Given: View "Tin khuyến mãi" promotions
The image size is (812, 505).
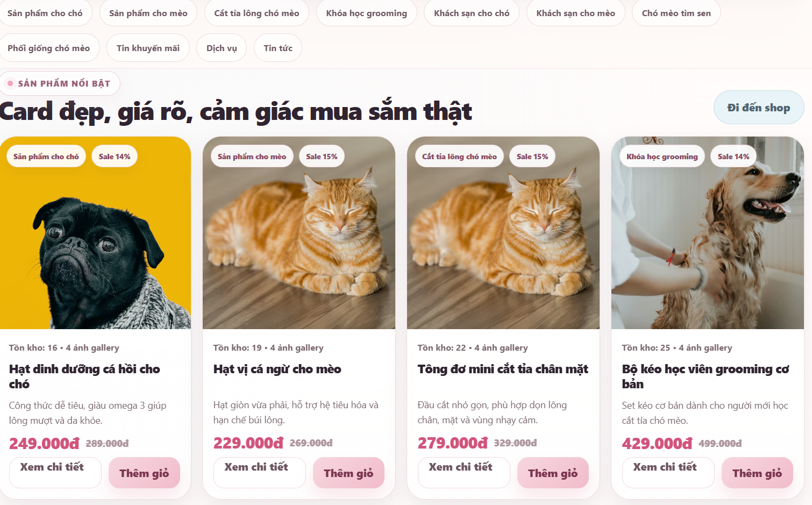Looking at the screenshot, I should point(148,47).
